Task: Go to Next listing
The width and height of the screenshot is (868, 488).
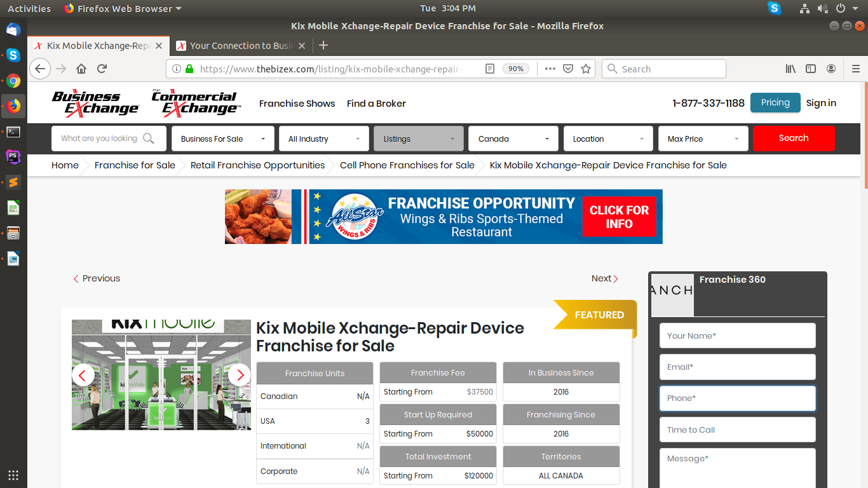Action: (x=604, y=278)
